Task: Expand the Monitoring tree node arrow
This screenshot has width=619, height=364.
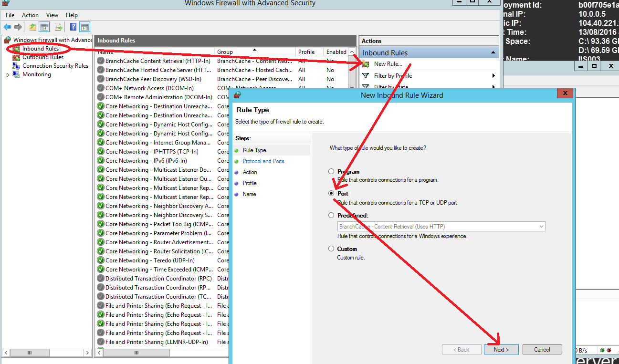Action: [x=8, y=75]
